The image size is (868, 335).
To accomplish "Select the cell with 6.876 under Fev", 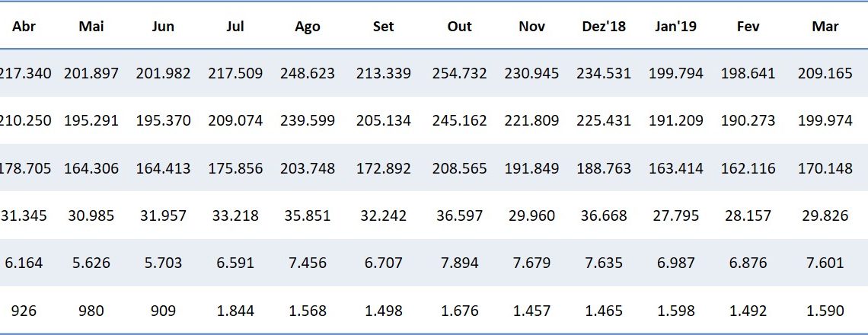I will [x=748, y=263].
